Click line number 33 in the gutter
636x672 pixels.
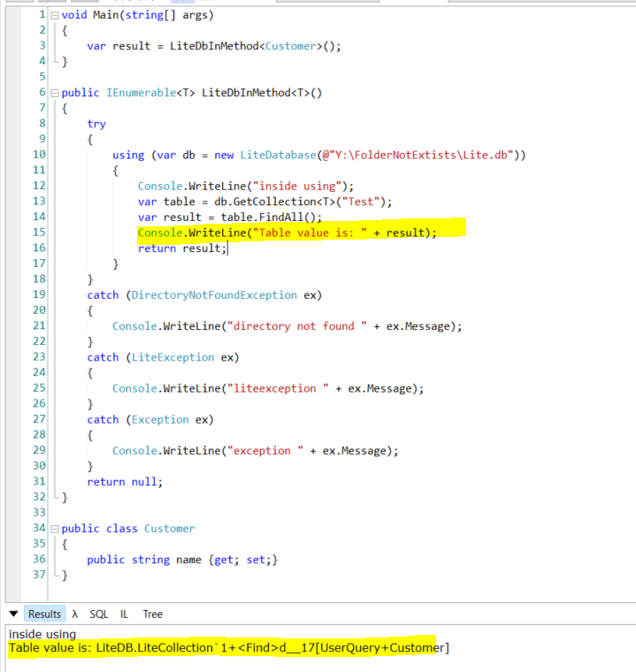click(39, 513)
